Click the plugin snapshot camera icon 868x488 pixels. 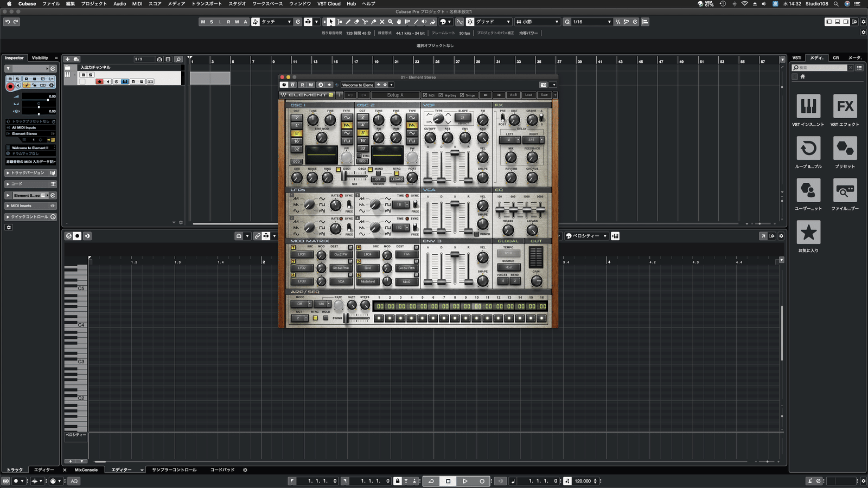543,85
